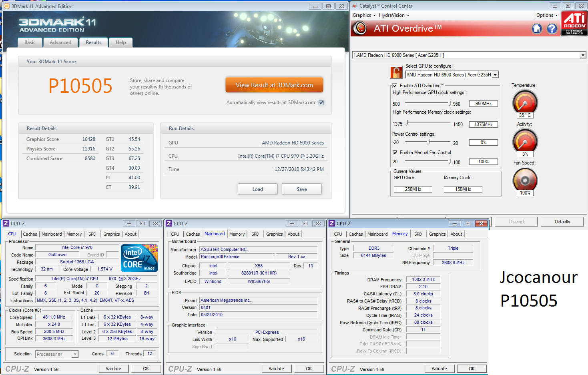Viewport: 588px width, 375px height.
Task: Click the ATI Overdrive header round icon
Action: pos(360,28)
